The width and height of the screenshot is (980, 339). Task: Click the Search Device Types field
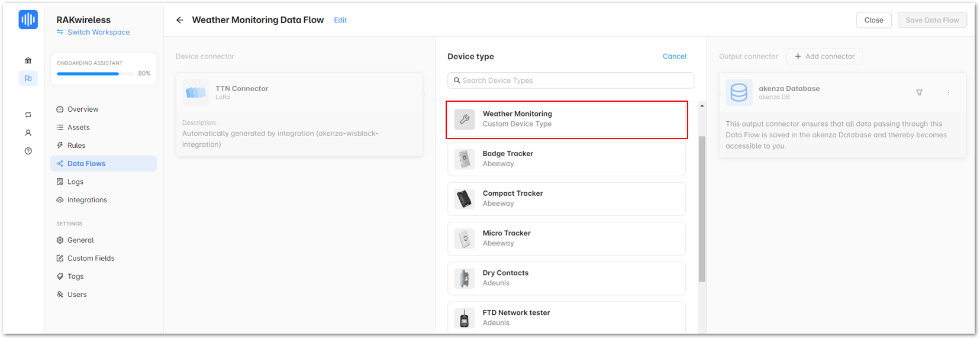[x=570, y=80]
